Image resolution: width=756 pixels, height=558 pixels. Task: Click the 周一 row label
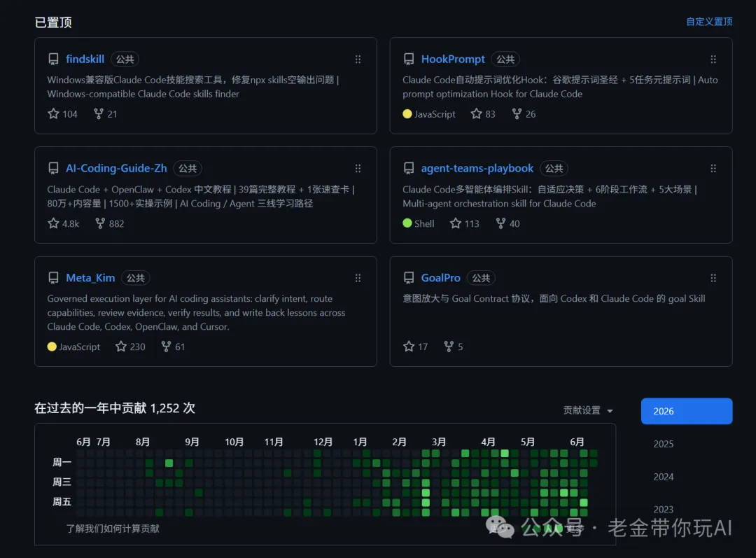62,462
